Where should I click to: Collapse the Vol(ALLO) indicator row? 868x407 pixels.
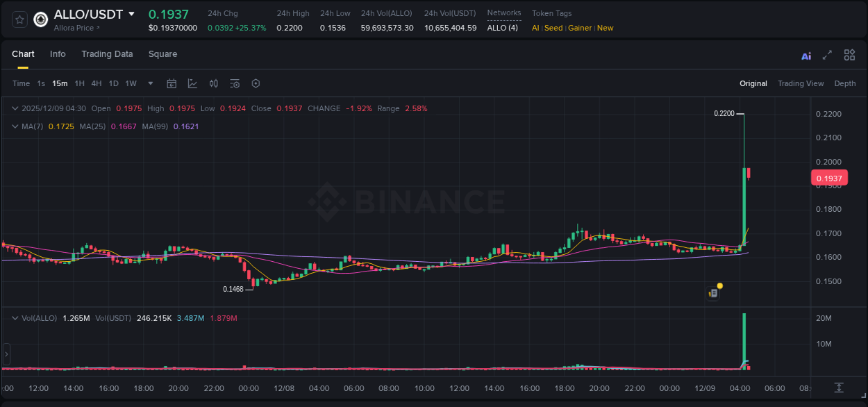15,317
